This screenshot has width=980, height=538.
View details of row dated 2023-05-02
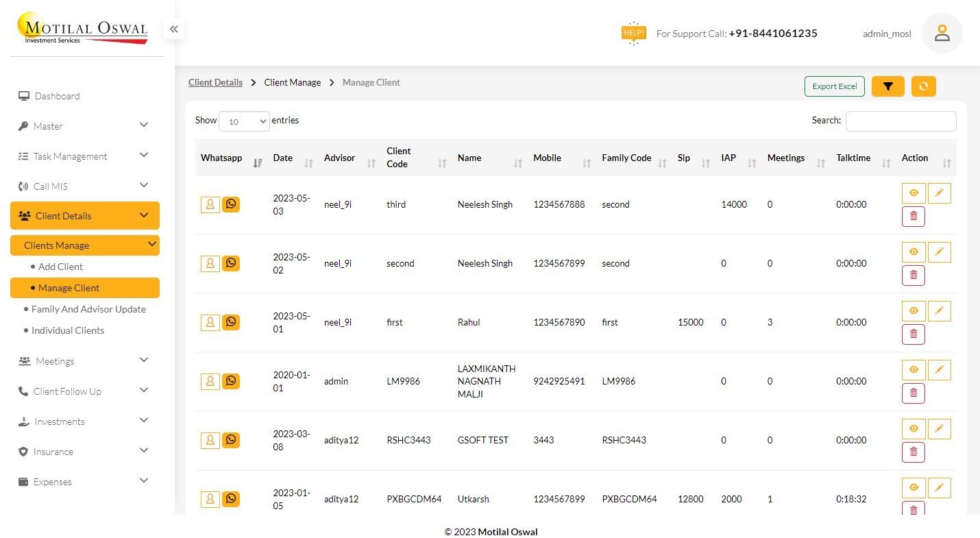pos(914,252)
